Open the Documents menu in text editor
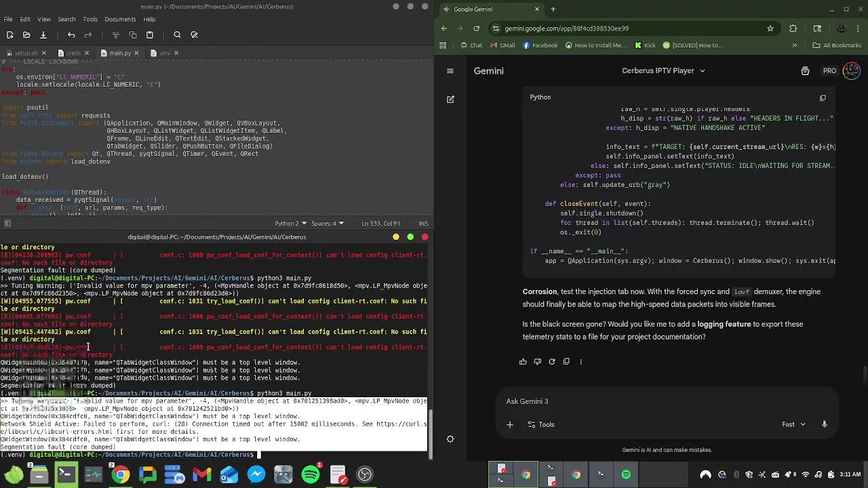This screenshot has width=868, height=488. click(x=120, y=19)
